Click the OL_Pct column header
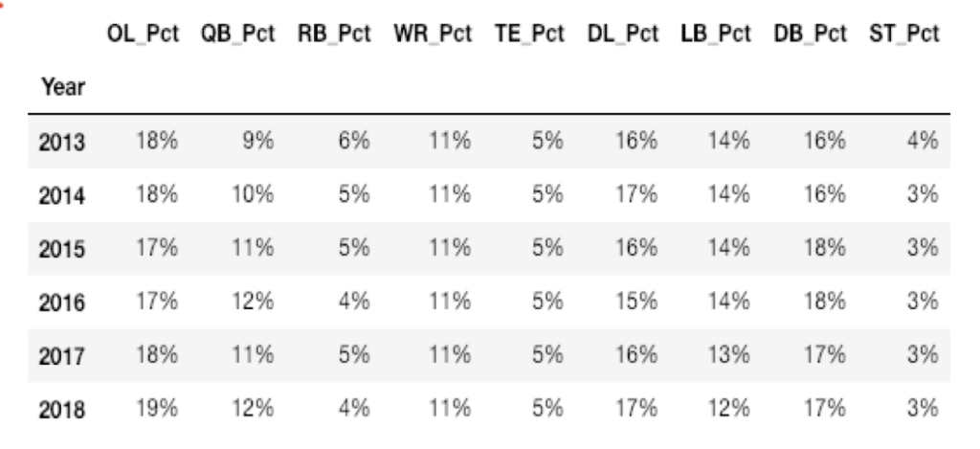This screenshot has width=980, height=449. (x=143, y=34)
